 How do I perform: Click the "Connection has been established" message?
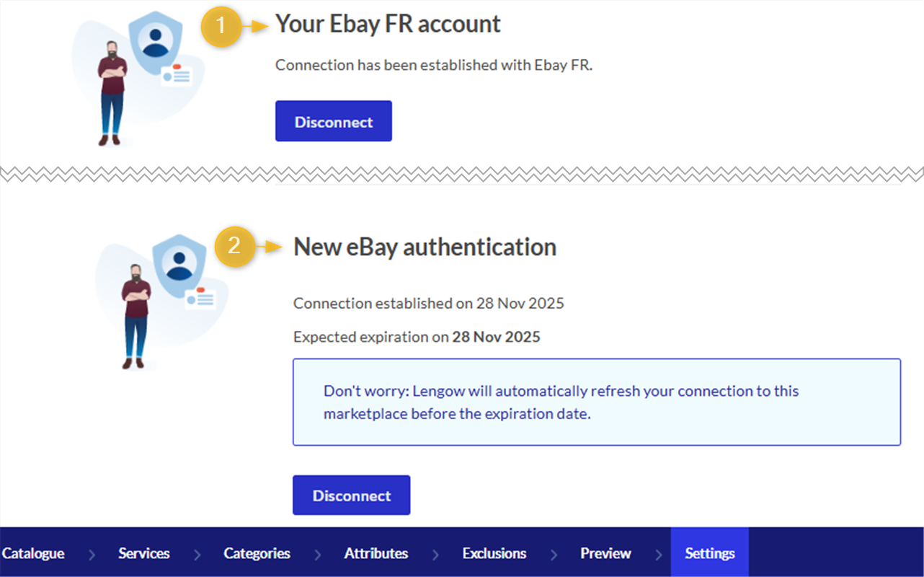pos(433,65)
